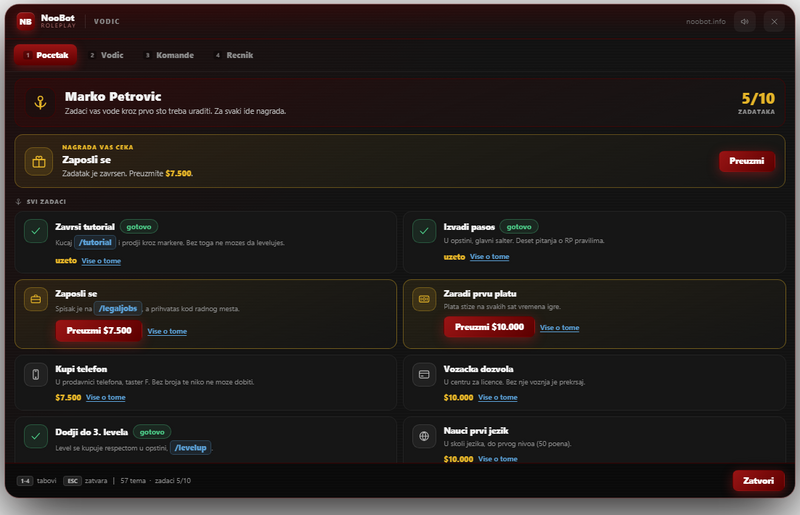The width and height of the screenshot is (800, 515).
Task: Click the gift box reward icon
Action: 39,161
